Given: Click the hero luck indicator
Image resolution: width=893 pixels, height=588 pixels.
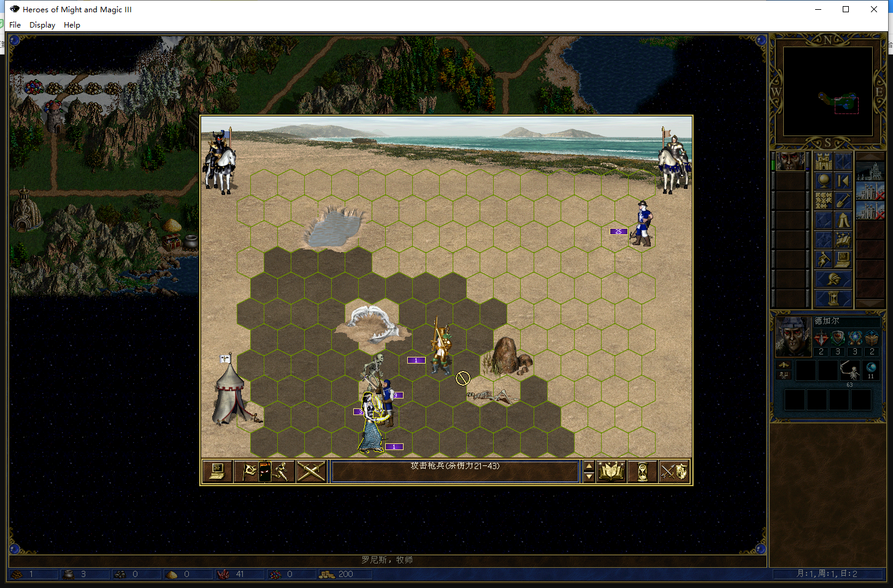Looking at the screenshot, I should (x=784, y=375).
